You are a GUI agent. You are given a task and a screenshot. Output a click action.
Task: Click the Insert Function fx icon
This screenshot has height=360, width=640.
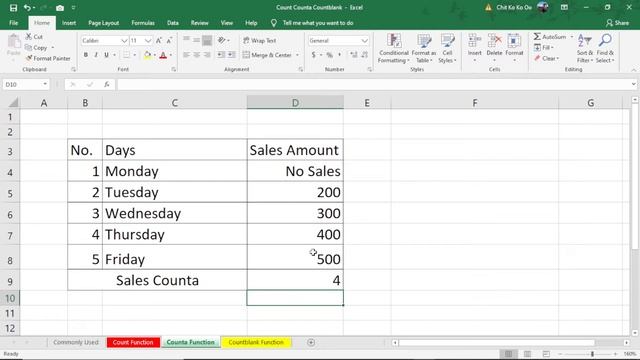tap(107, 84)
